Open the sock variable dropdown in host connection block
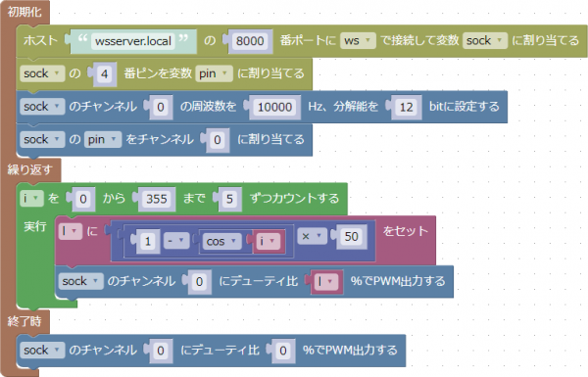 pos(485,40)
